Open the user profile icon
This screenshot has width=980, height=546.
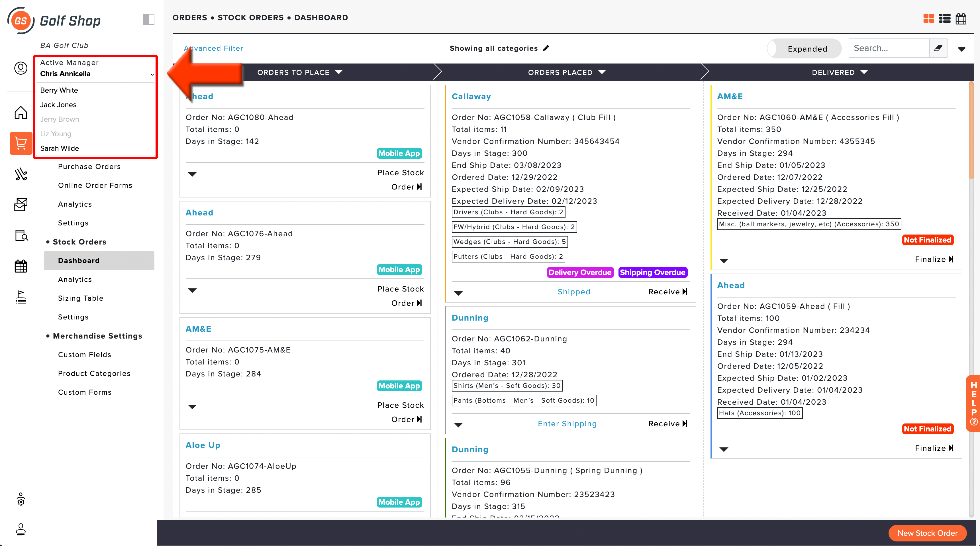tap(21, 68)
